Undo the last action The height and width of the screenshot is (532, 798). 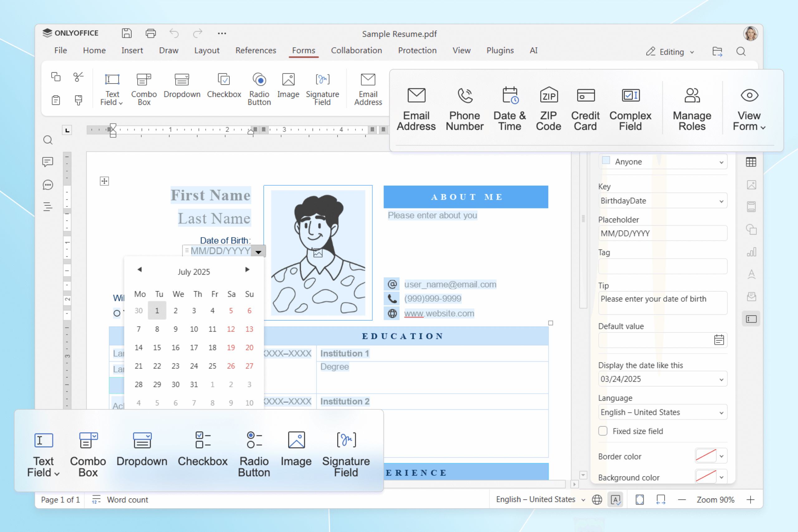click(x=174, y=33)
